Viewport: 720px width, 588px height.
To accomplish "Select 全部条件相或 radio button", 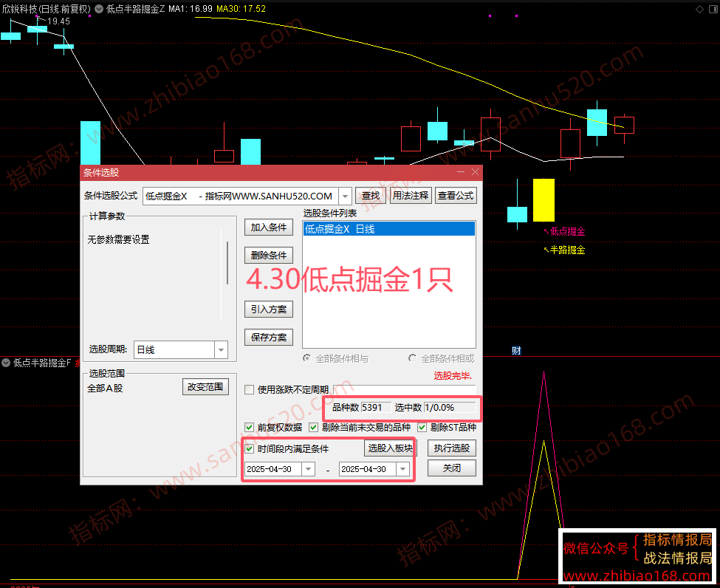I will coord(412,358).
